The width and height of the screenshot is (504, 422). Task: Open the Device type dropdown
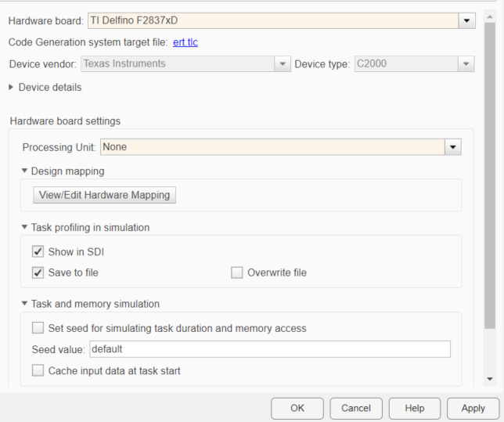point(466,63)
